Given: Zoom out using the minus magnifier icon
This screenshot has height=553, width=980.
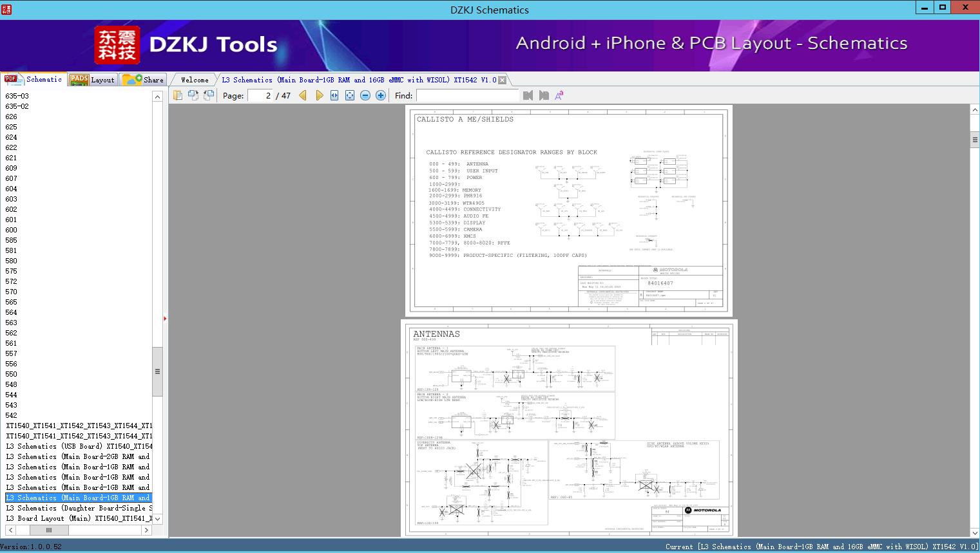Looking at the screenshot, I should [x=365, y=95].
